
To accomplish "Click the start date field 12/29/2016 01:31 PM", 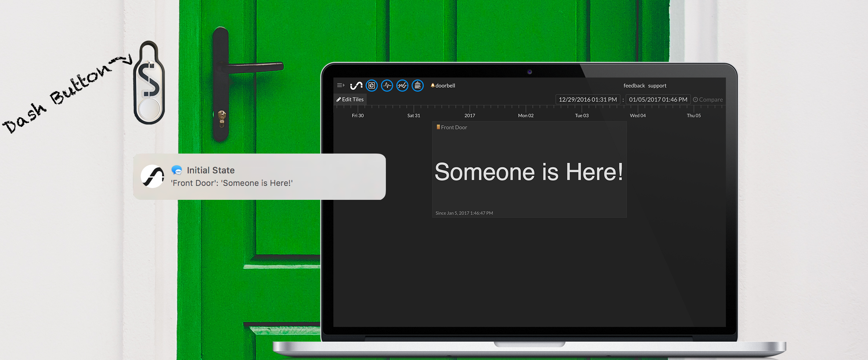I will coord(588,100).
